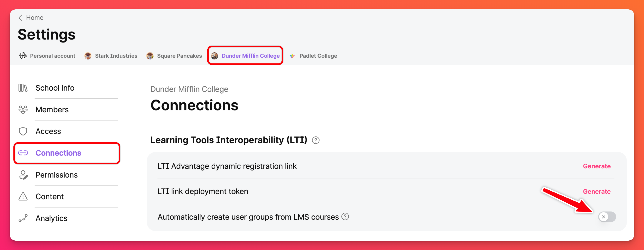This screenshot has height=250, width=644.
Task: Go back using the Home chevron
Action: click(20, 18)
